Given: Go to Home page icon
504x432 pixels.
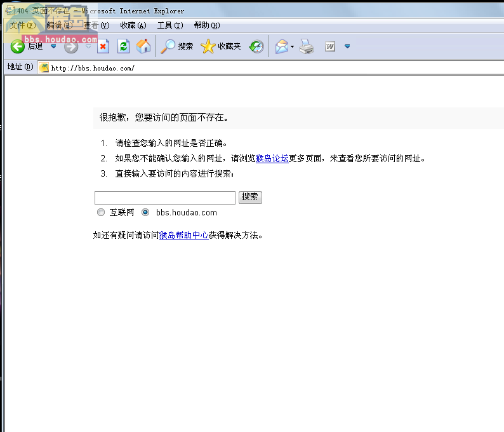Looking at the screenshot, I should click(143, 46).
